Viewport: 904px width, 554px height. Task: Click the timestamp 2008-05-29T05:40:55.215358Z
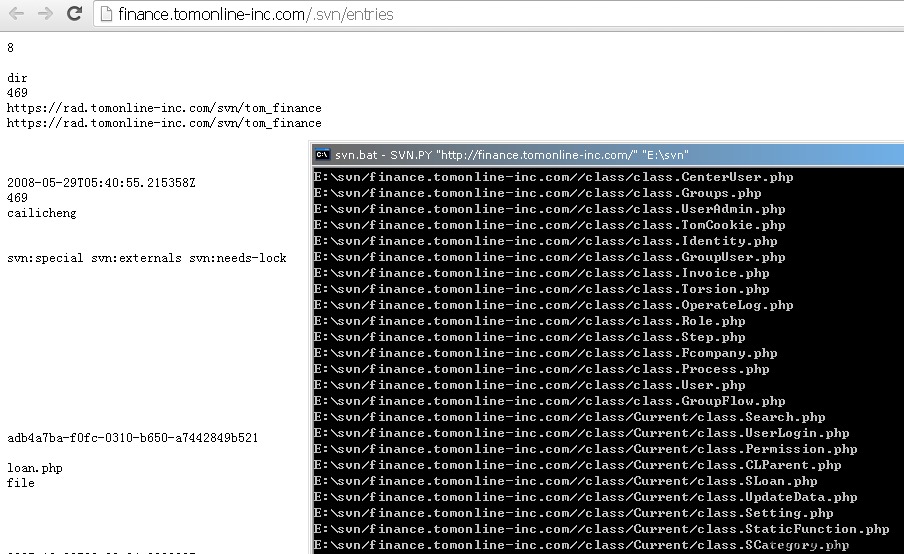[x=101, y=183]
